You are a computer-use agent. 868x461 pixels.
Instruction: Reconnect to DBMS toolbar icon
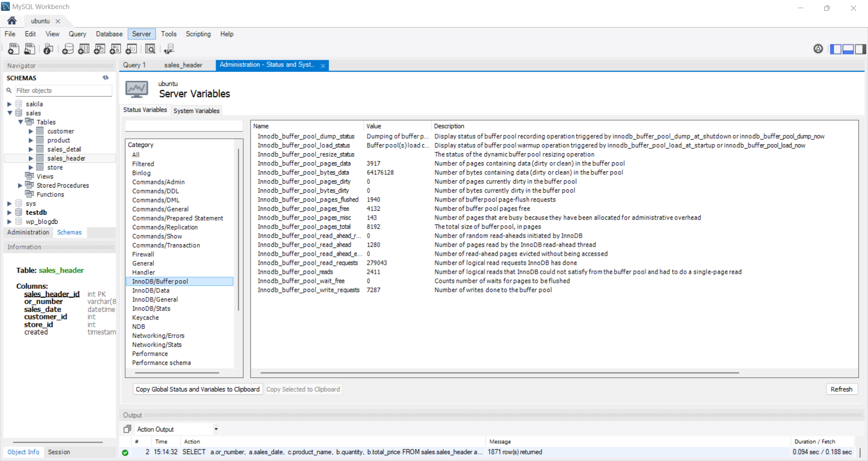click(x=169, y=48)
